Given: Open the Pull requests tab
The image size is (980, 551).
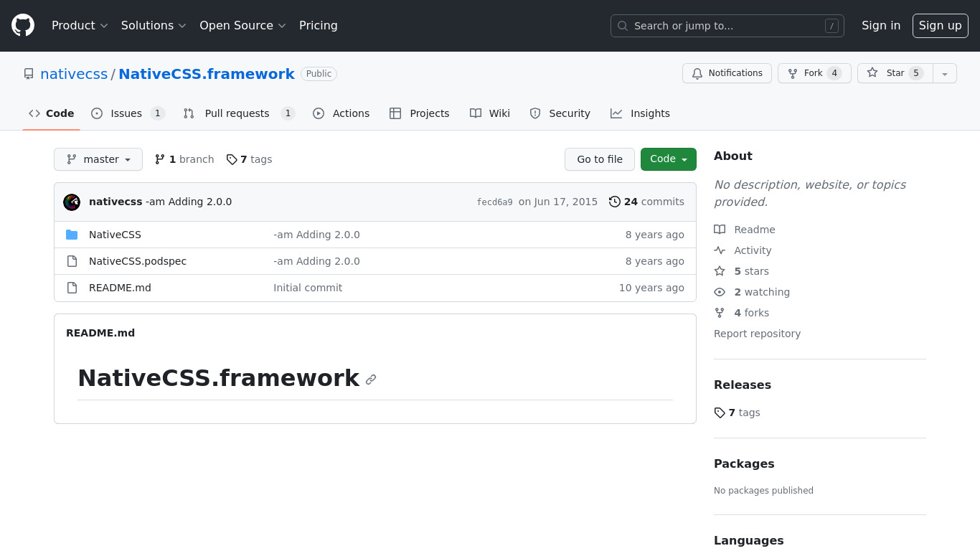Looking at the screenshot, I should coord(239,113).
